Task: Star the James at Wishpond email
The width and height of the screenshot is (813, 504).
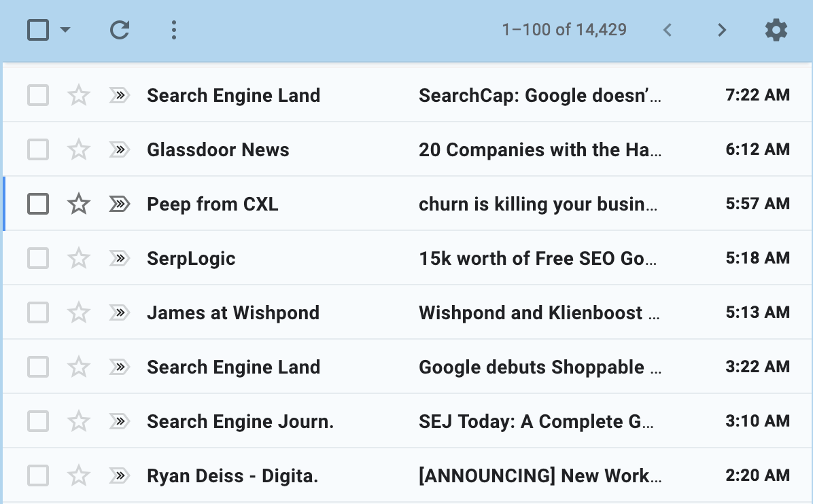Action: click(79, 313)
